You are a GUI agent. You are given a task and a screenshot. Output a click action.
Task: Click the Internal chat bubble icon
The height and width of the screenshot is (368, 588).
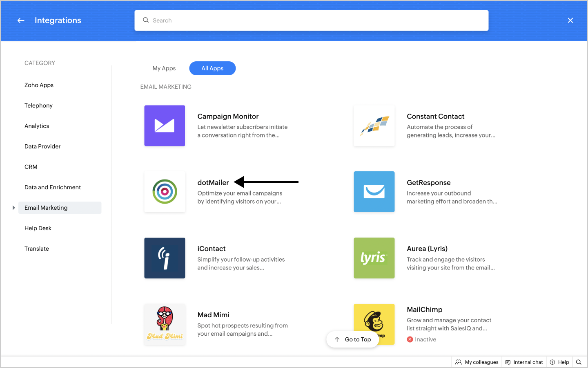[508, 362]
